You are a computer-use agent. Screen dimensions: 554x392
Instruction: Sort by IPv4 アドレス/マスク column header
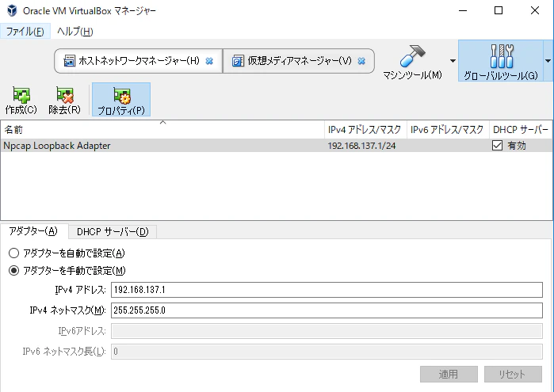pyautogui.click(x=365, y=130)
